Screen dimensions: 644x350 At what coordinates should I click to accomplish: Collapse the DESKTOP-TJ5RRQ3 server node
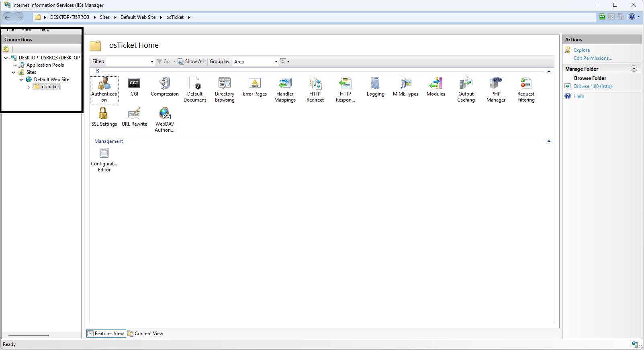pos(6,58)
